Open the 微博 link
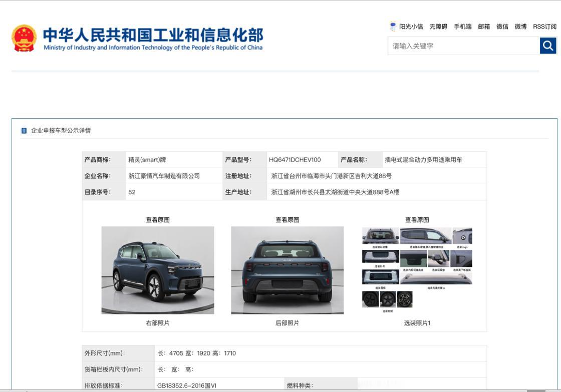Viewport: 561px width, 392px height. tap(520, 27)
